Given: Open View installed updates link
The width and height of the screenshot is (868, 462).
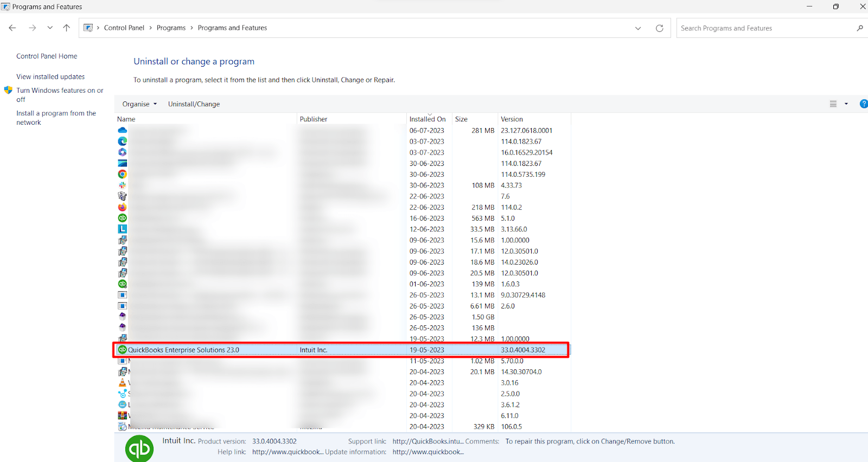Looking at the screenshot, I should 50,76.
